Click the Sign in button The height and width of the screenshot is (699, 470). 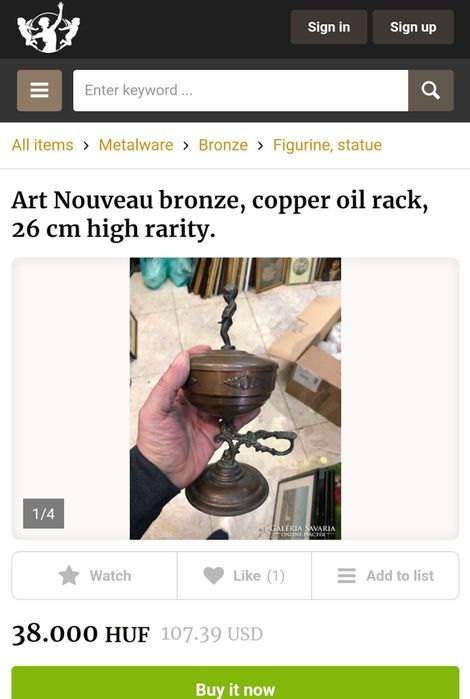329,27
